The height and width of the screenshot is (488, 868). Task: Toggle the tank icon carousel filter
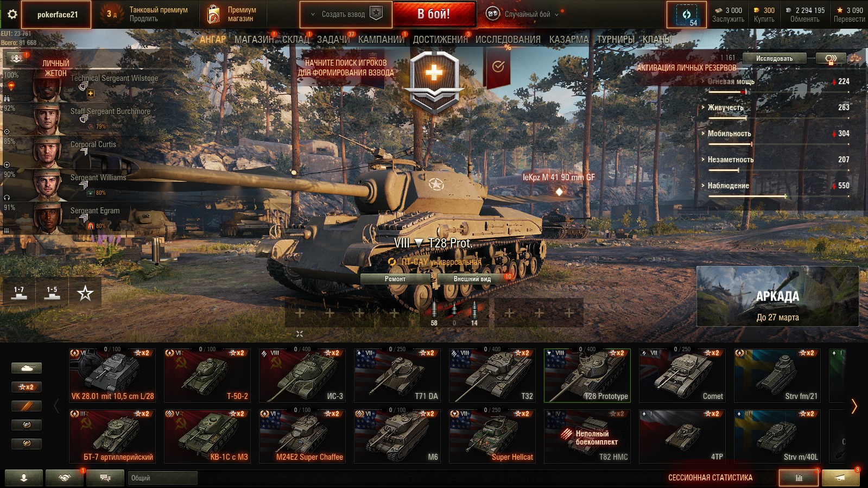26,368
